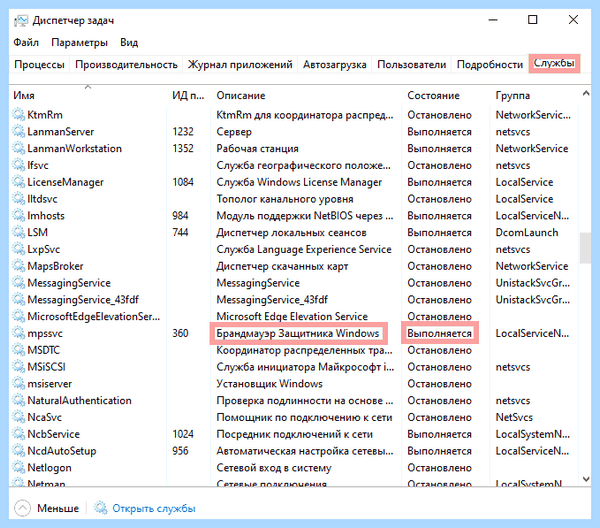Select the Установщик Windows description
Screen dimensions: 600x528
coord(269,384)
